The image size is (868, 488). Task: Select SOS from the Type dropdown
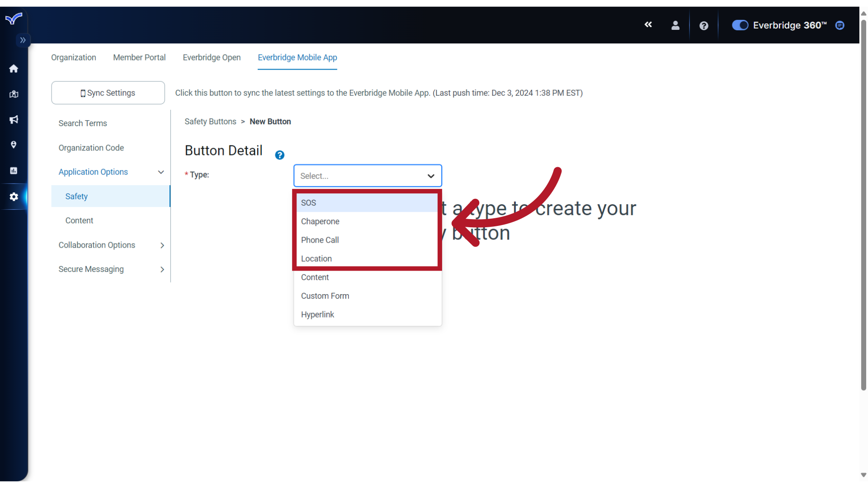click(x=366, y=202)
